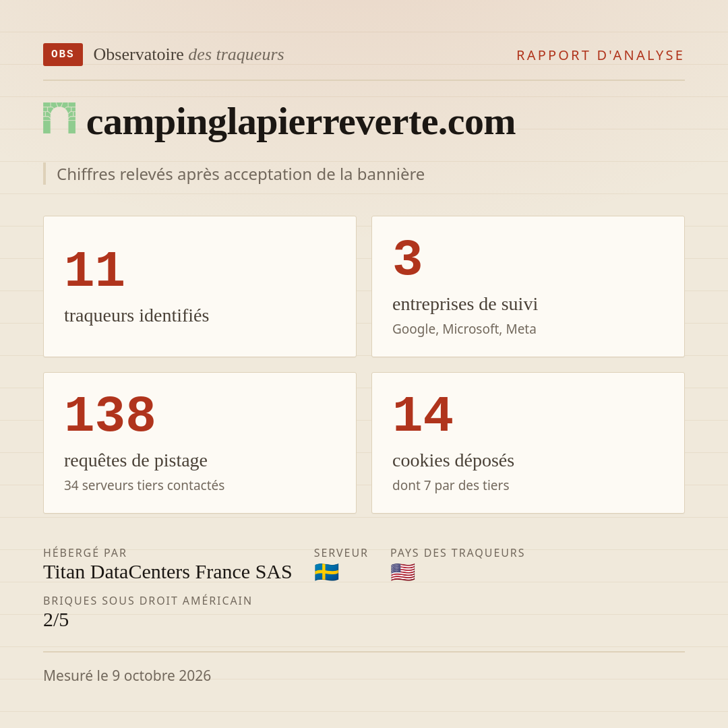Click the 14 cookies figure

click(x=423, y=415)
